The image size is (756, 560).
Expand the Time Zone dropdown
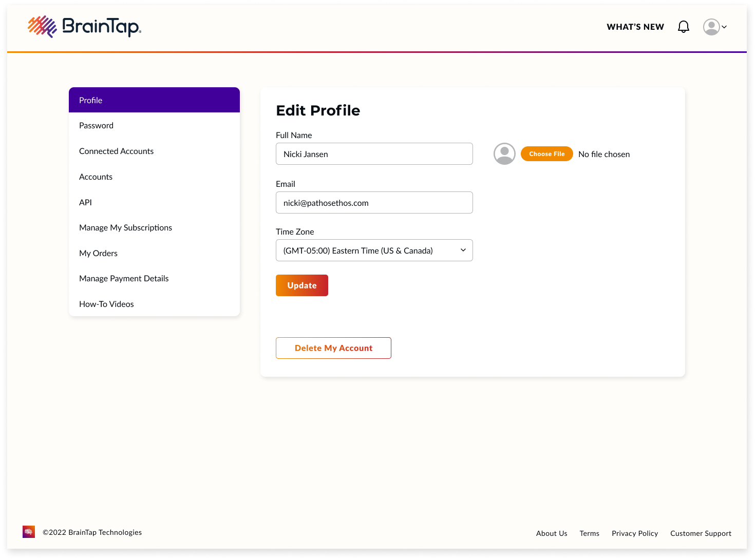coord(374,250)
